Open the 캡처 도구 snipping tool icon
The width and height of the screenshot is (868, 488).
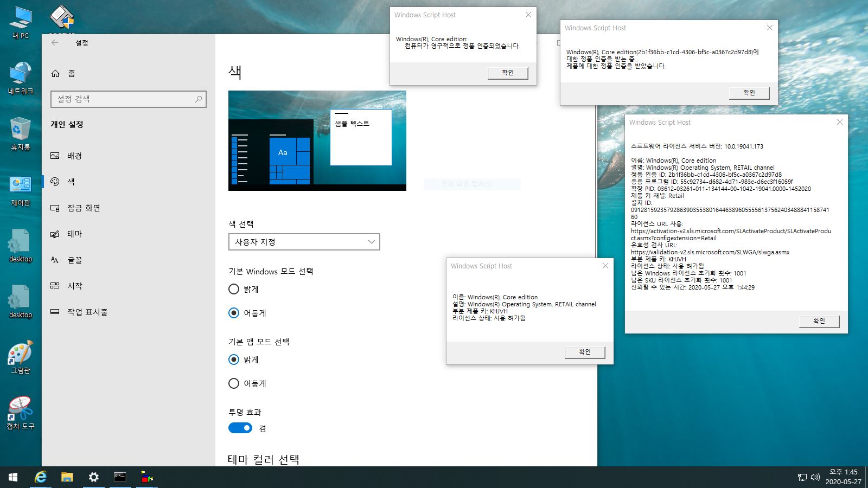tap(21, 414)
